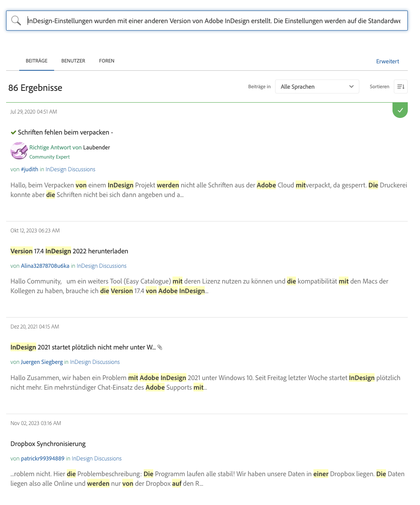Image resolution: width=420 pixels, height=505 pixels.
Task: Click the search magnifier icon
Action: tap(16, 21)
